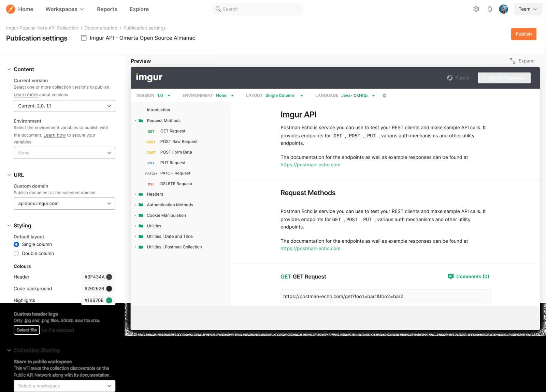Viewport: 546px width, 392px height.
Task: Open Introduction in preview sidebar
Action: coord(158,110)
